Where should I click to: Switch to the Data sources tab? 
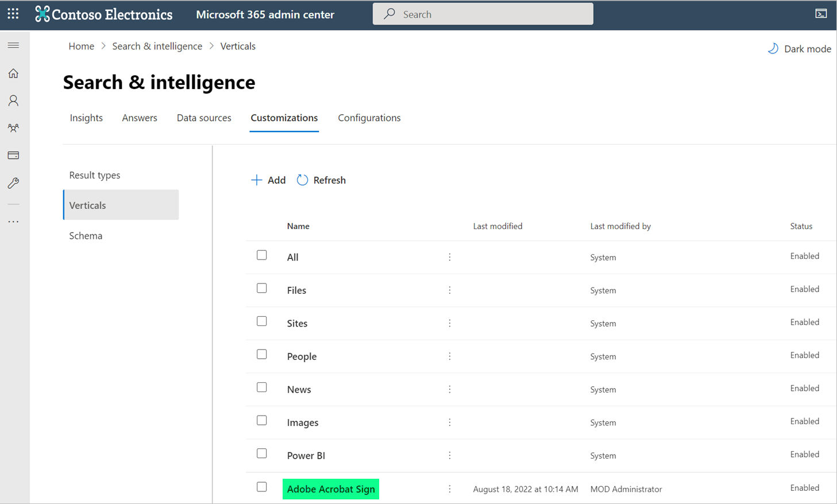pos(204,118)
